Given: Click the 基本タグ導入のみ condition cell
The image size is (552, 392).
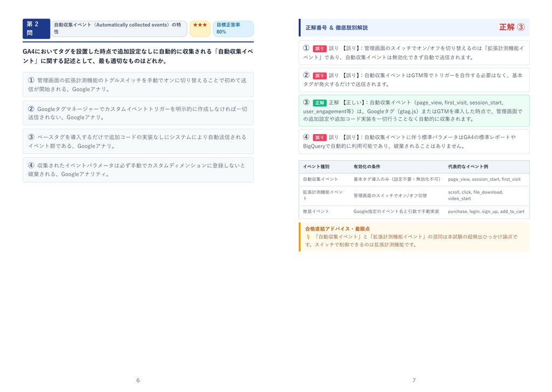Looking at the screenshot, I should [x=397, y=179].
